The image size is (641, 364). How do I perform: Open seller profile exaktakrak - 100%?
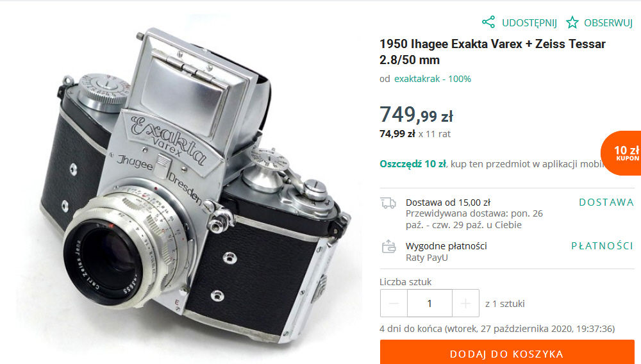(433, 79)
